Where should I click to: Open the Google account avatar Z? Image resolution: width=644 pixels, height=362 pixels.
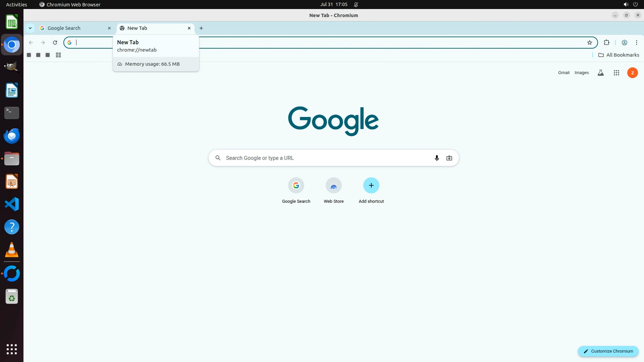(x=632, y=73)
